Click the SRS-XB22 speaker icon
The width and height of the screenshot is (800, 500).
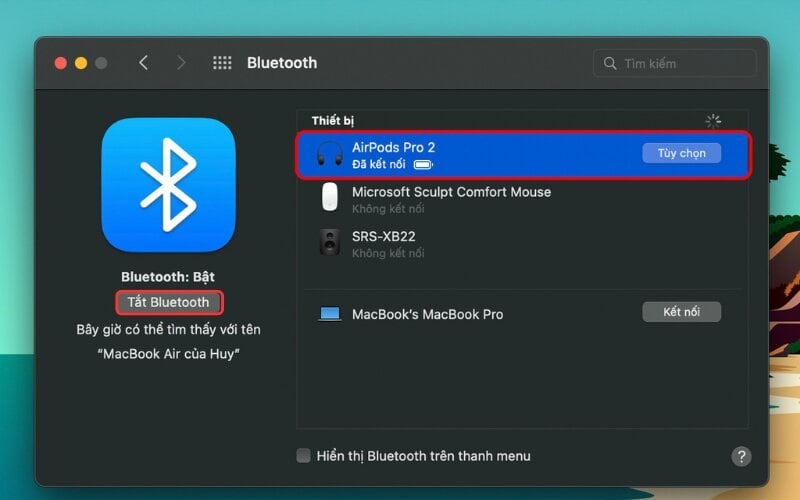[x=330, y=242]
